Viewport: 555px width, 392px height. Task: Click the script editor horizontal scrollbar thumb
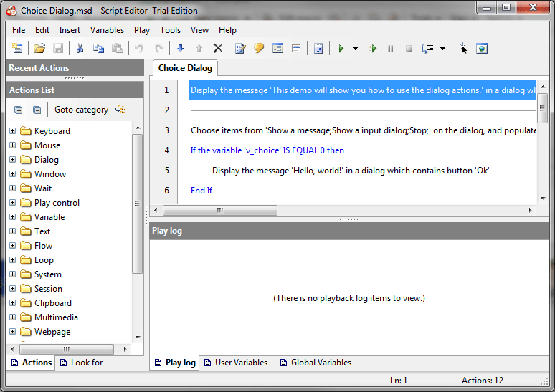220,210
